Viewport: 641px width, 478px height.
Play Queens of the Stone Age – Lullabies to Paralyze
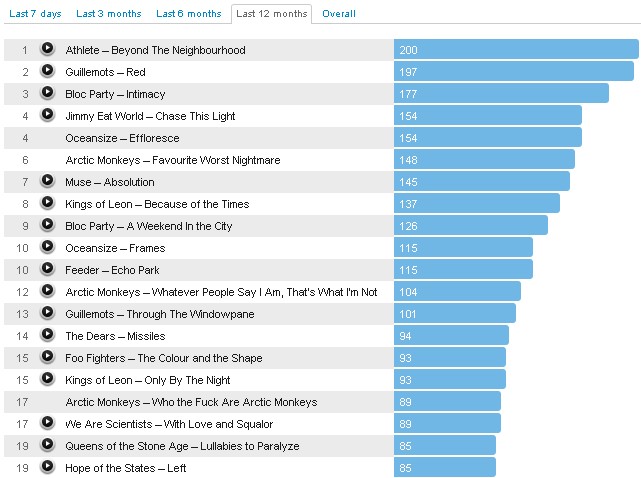point(47,444)
